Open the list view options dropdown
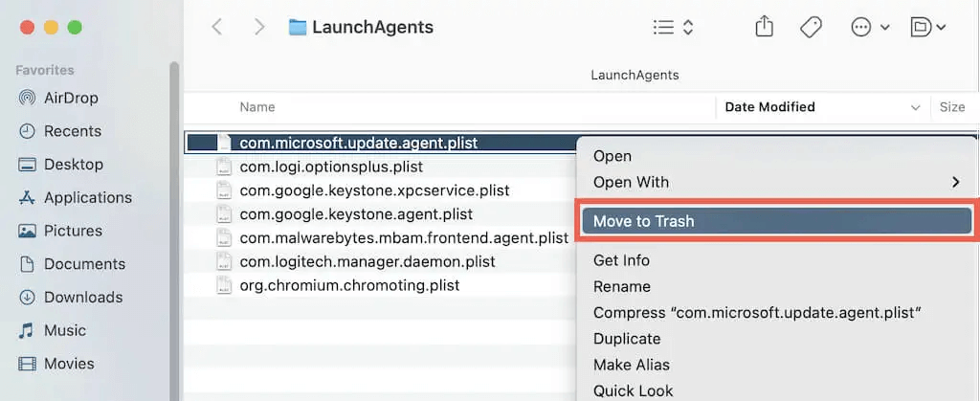 [673, 28]
